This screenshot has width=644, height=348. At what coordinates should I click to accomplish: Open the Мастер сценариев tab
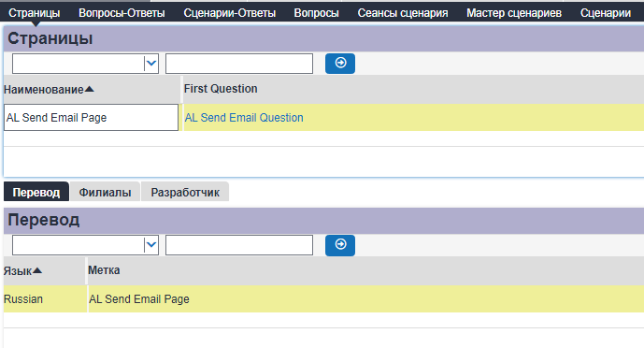(514, 13)
